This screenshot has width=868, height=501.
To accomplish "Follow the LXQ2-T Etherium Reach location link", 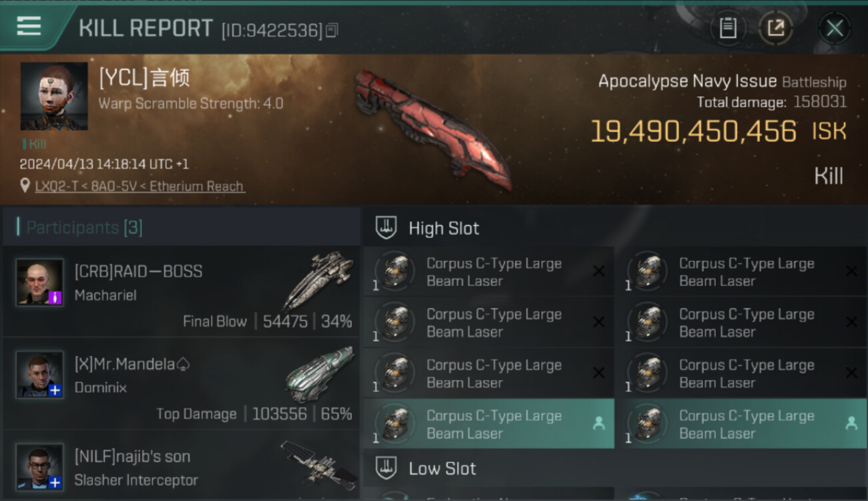I will coord(140,186).
